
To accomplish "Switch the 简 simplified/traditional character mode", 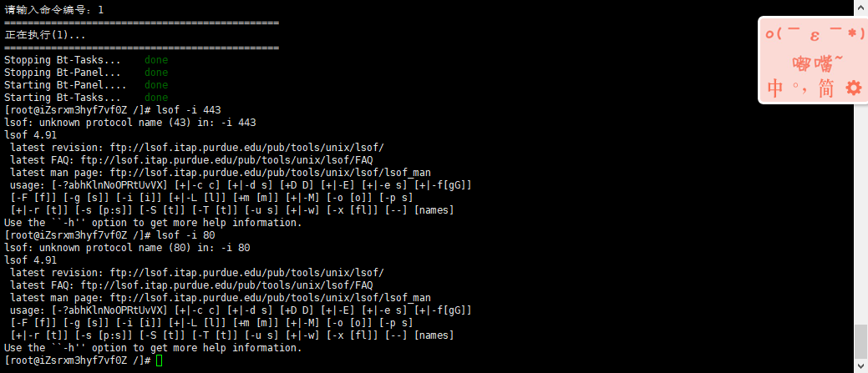I will pos(825,88).
